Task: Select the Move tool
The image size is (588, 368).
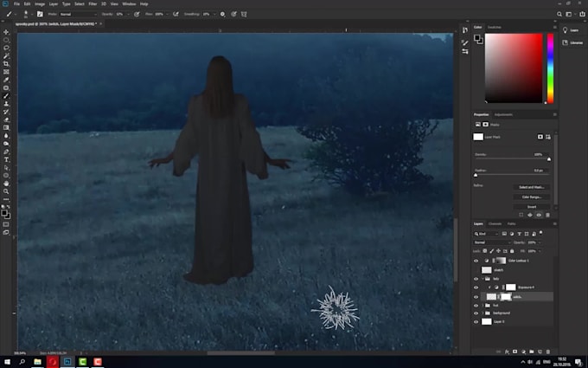Action: pos(6,32)
